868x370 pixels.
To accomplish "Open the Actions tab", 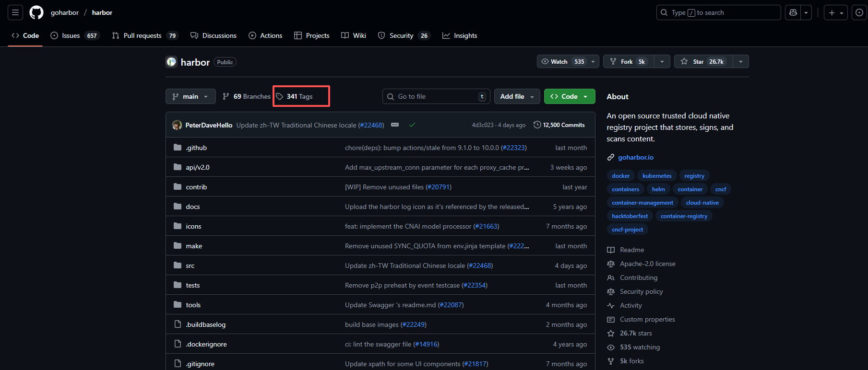I will [265, 35].
